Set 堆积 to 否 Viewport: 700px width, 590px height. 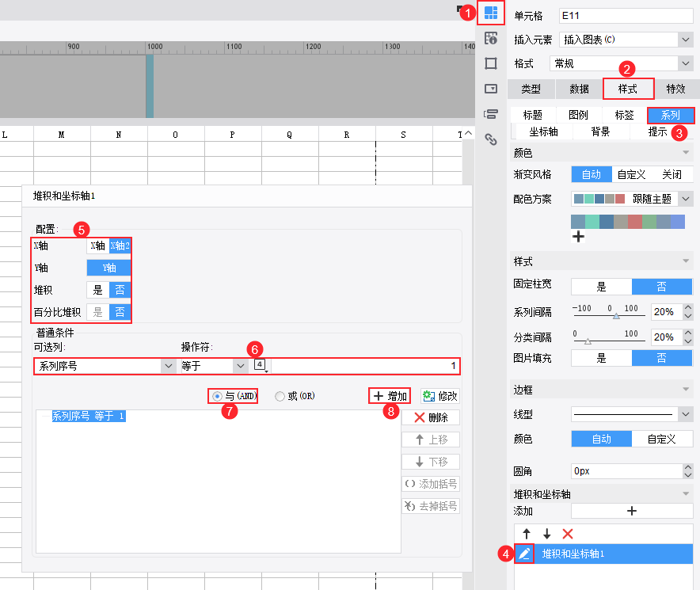pos(120,290)
